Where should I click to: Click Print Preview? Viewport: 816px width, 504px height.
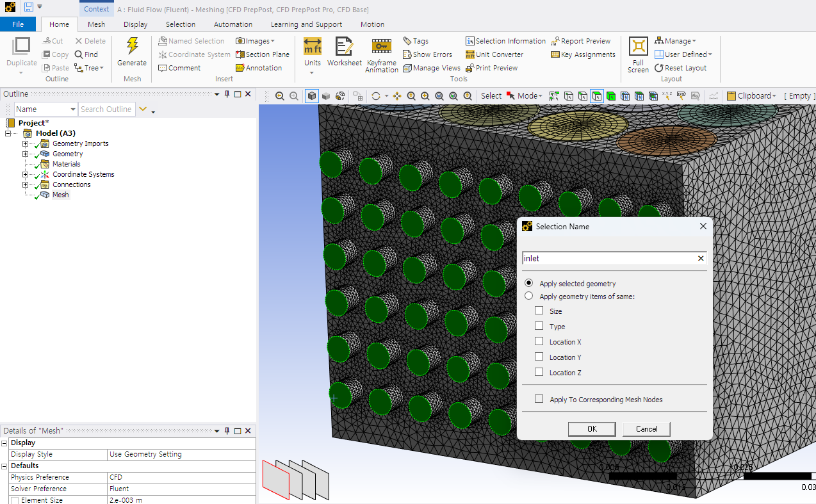point(491,68)
